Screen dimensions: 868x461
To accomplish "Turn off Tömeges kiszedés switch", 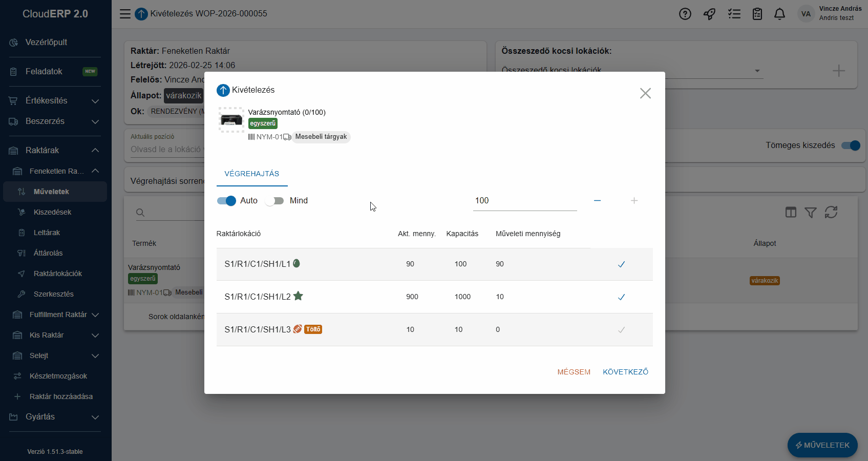I will pyautogui.click(x=851, y=145).
